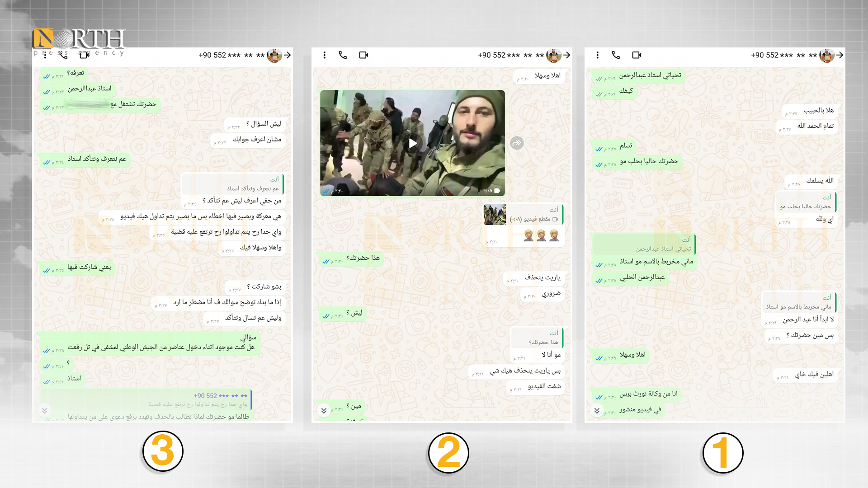Select message 'تعرفه؟'
Screen dimensions: 868x488
coord(64,74)
